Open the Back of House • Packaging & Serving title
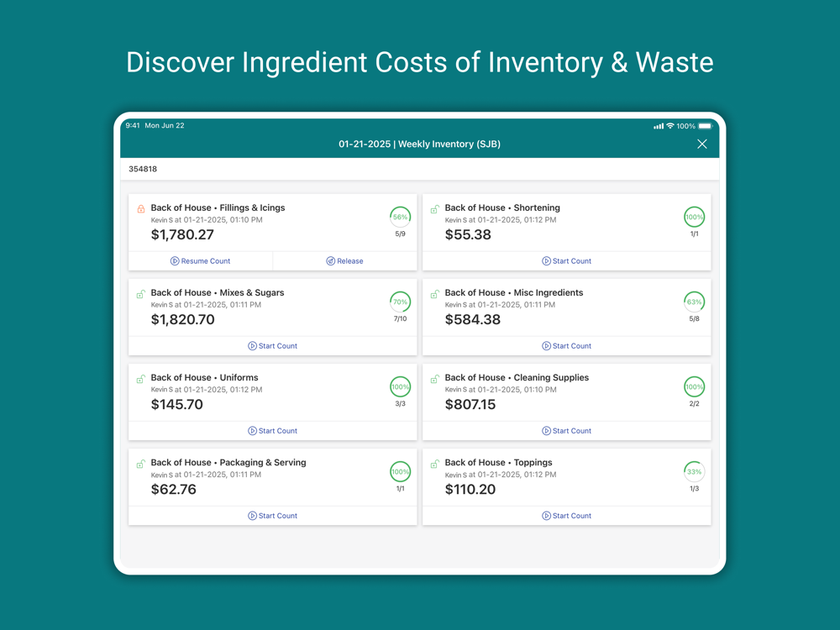Viewport: 840px width, 630px height. pyautogui.click(x=228, y=462)
